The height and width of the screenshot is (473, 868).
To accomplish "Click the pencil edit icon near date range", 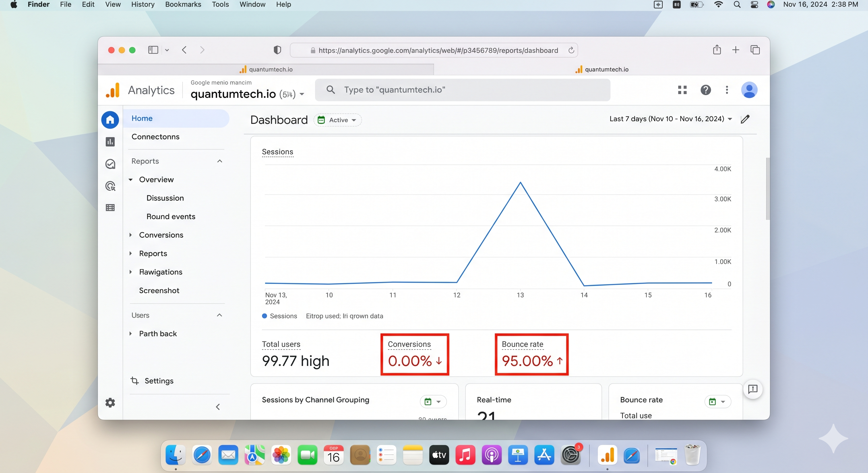I will coord(745,119).
